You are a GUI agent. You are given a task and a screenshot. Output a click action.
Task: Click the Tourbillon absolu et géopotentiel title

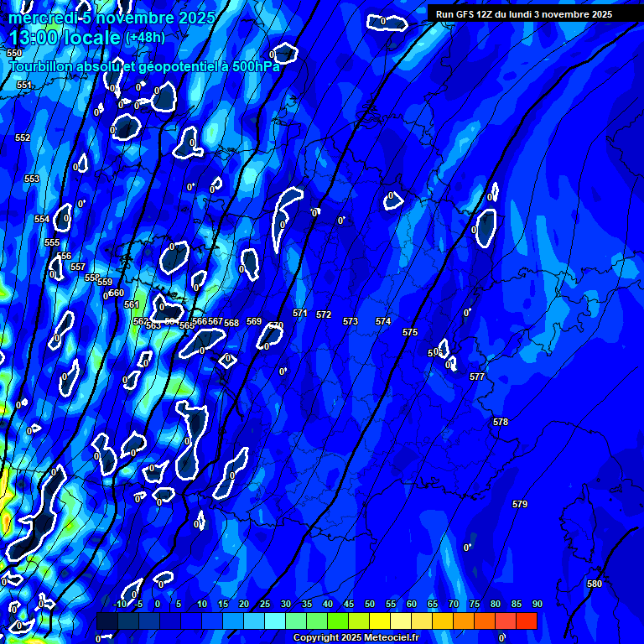click(x=144, y=66)
